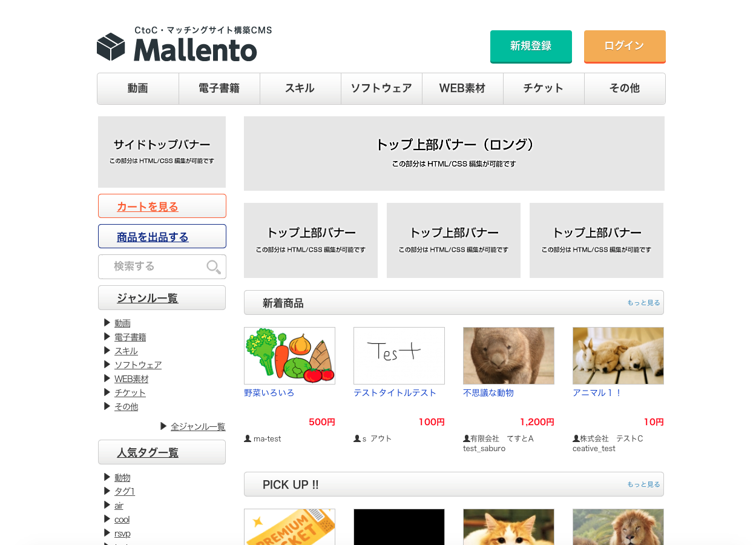Open the vegetables product thumbnail
This screenshot has height=545, width=756.
coord(289,355)
